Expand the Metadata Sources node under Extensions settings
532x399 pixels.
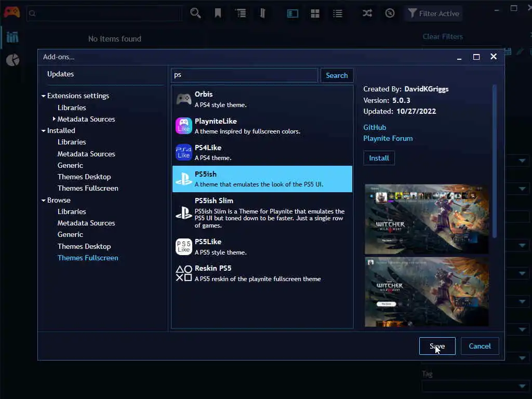click(54, 119)
